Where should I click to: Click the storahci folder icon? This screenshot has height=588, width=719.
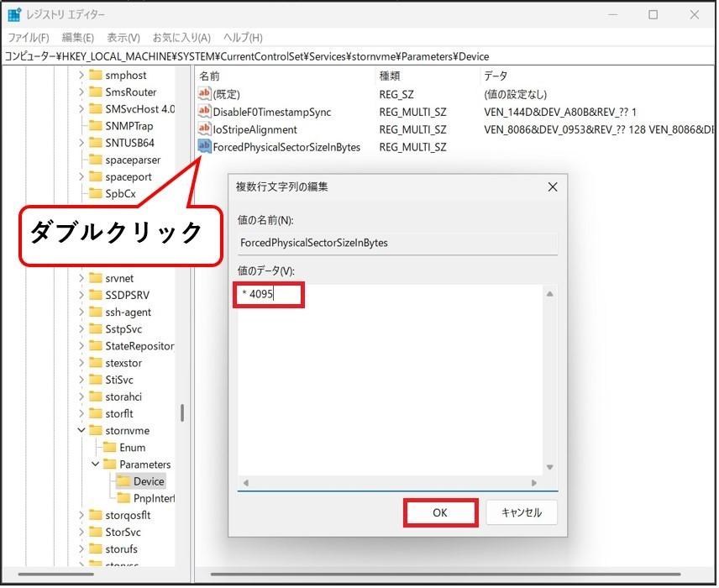click(95, 396)
